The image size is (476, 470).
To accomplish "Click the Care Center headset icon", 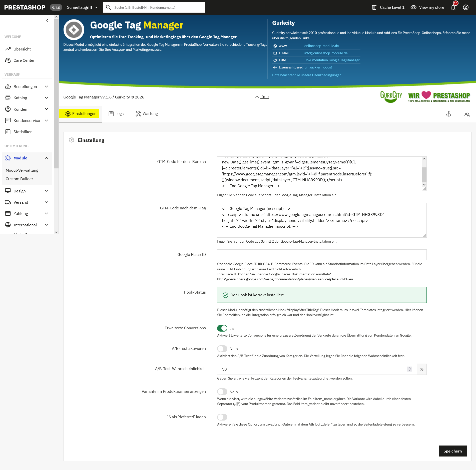I will click(x=8, y=60).
